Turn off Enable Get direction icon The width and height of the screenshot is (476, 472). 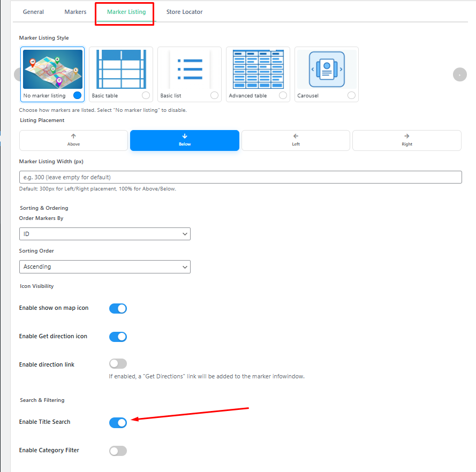(118, 337)
